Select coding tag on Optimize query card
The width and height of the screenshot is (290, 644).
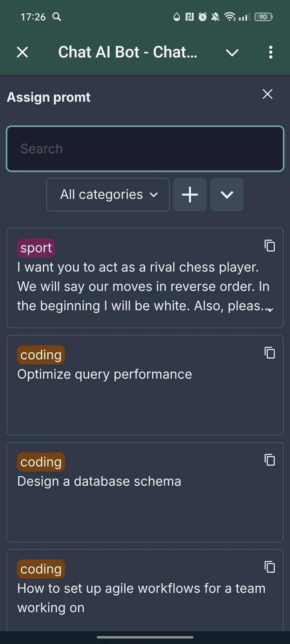click(41, 355)
